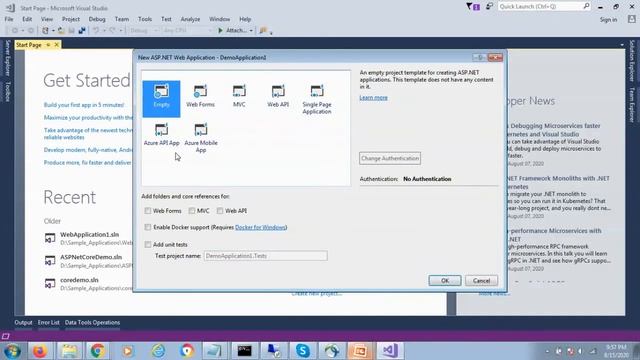The width and height of the screenshot is (640, 360).
Task: Enable the Web Forms checkbox
Action: pos(148,211)
